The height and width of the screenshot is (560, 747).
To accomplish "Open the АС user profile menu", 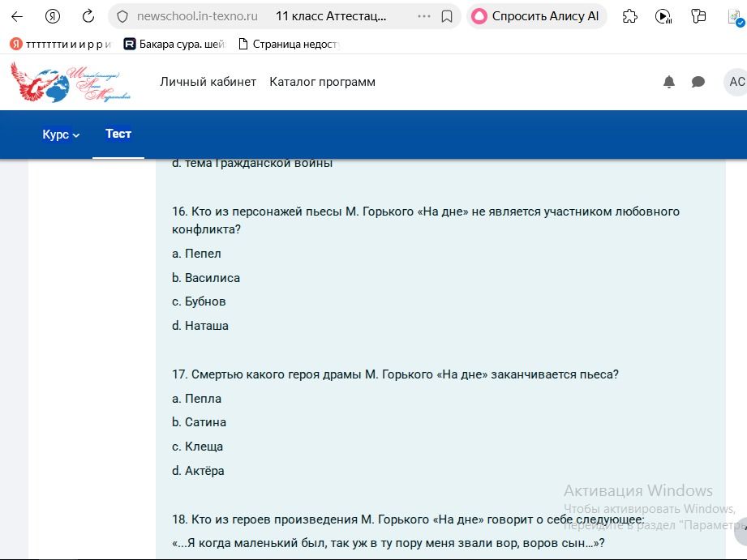I will tap(736, 82).
